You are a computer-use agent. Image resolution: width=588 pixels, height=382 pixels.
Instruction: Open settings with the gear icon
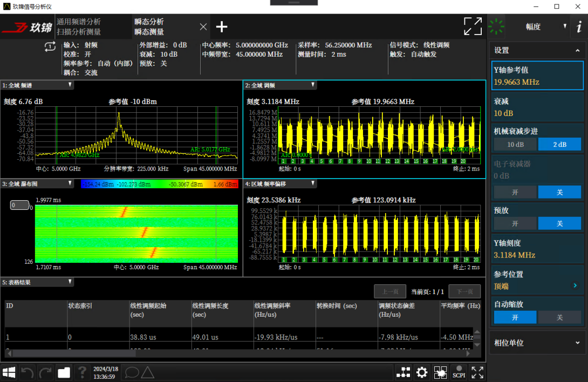422,372
